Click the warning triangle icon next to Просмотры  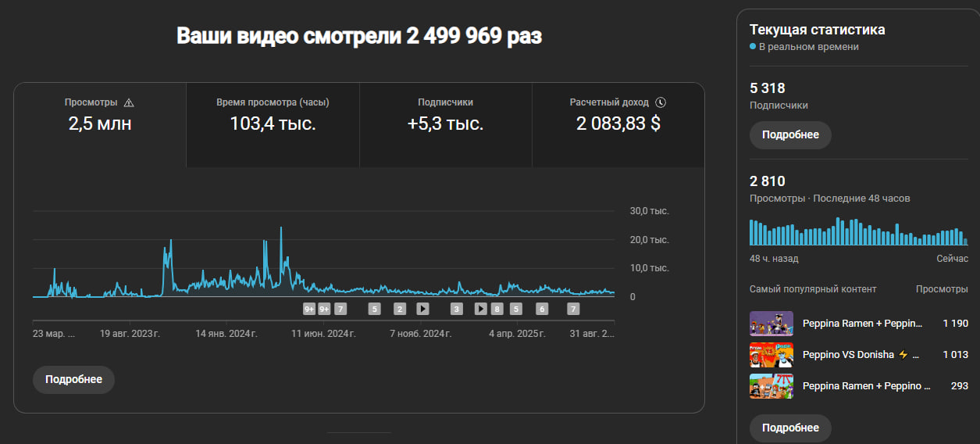(129, 102)
